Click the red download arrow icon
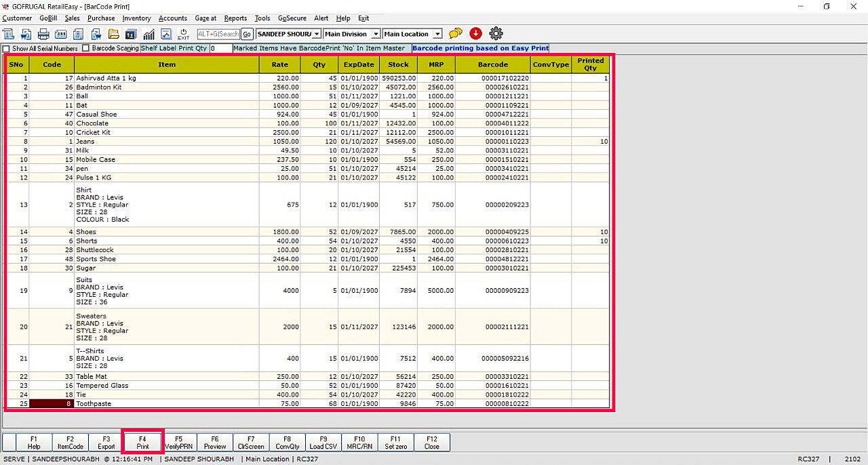The height and width of the screenshot is (465, 868). click(475, 33)
